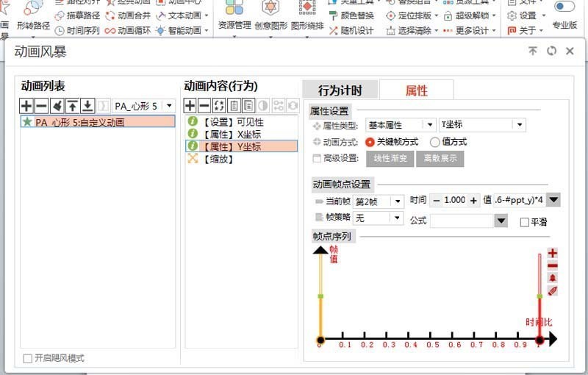The width and height of the screenshot is (588, 375).
Task: Enable 平滑 checkbox
Action: (524, 222)
